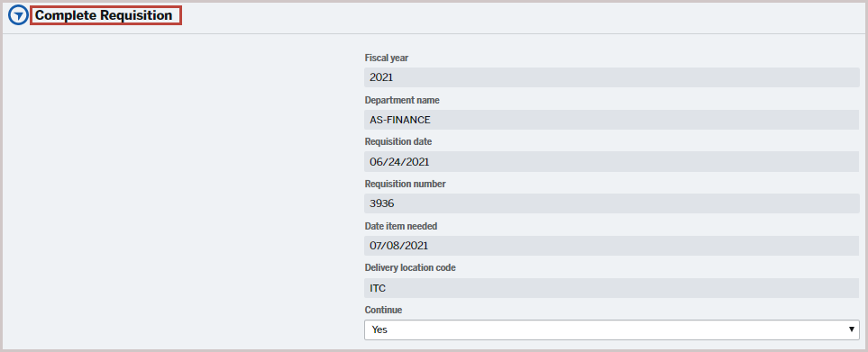Image resolution: width=868 pixels, height=352 pixels.
Task: Open the Continue dropdown showing Yes
Action: point(612,329)
